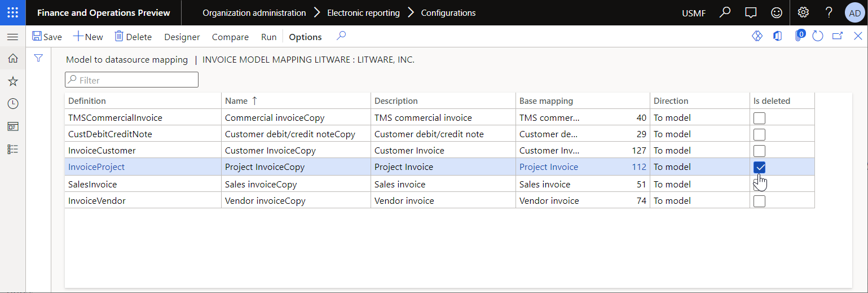
Task: Check Is deleted for CustDebitCreditNote
Action: 759,134
